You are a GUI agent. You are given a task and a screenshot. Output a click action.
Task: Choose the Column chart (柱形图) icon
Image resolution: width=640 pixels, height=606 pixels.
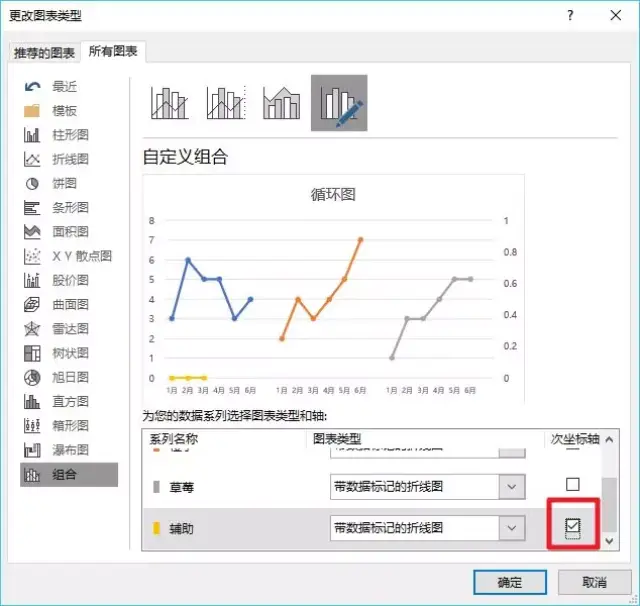pyautogui.click(x=32, y=135)
